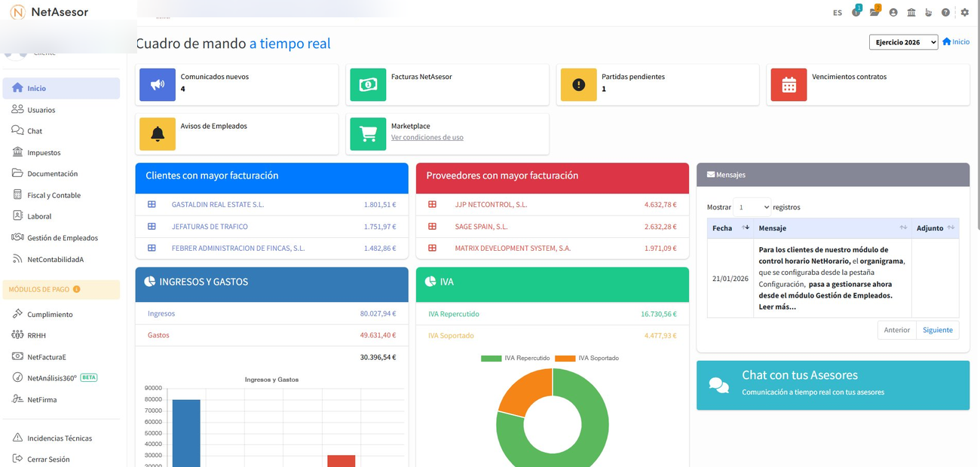Click the red calendar Vencimientos contratos icon
The image size is (980, 467).
789,84
